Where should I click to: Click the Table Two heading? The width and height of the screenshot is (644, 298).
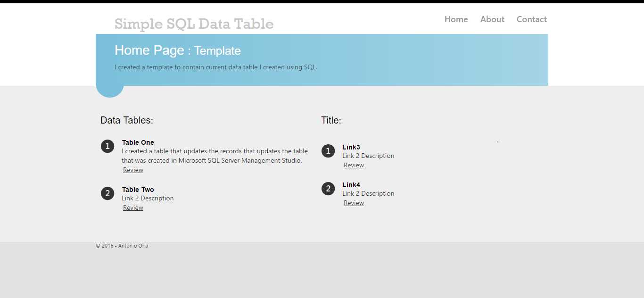[138, 190]
